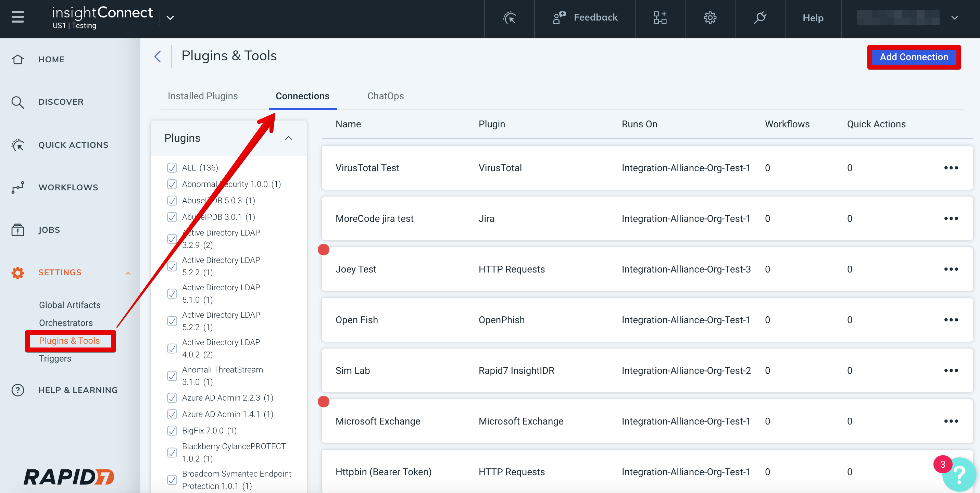Click the Add Connection button
The image size is (980, 493).
(914, 57)
